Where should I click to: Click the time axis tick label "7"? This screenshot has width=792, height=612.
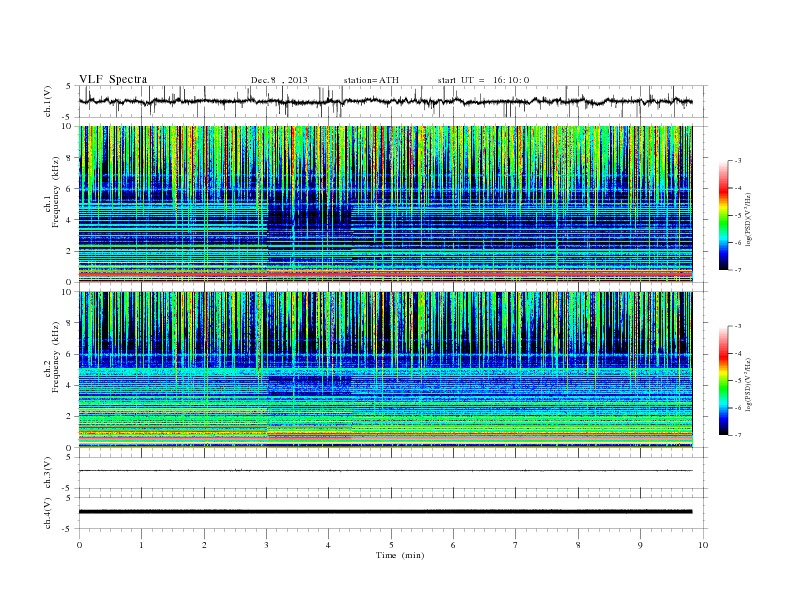tap(516, 545)
